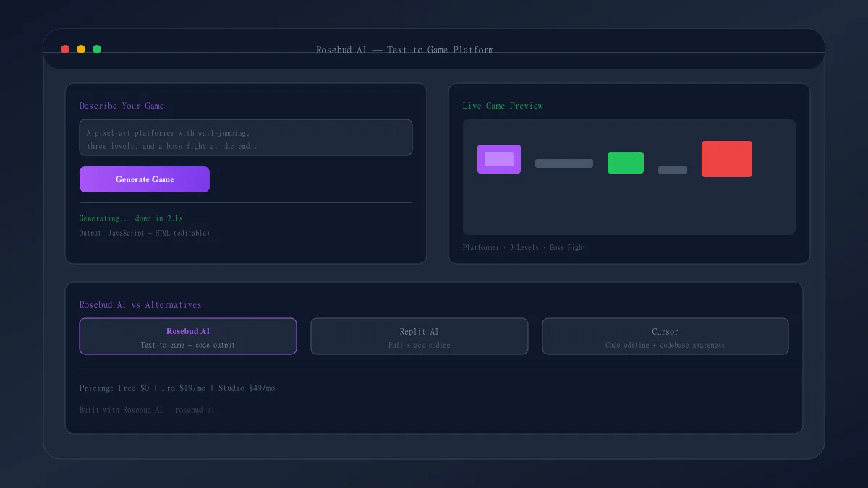The height and width of the screenshot is (488, 868).
Task: Click the 'Describe Your Game' heading
Action: (x=122, y=106)
